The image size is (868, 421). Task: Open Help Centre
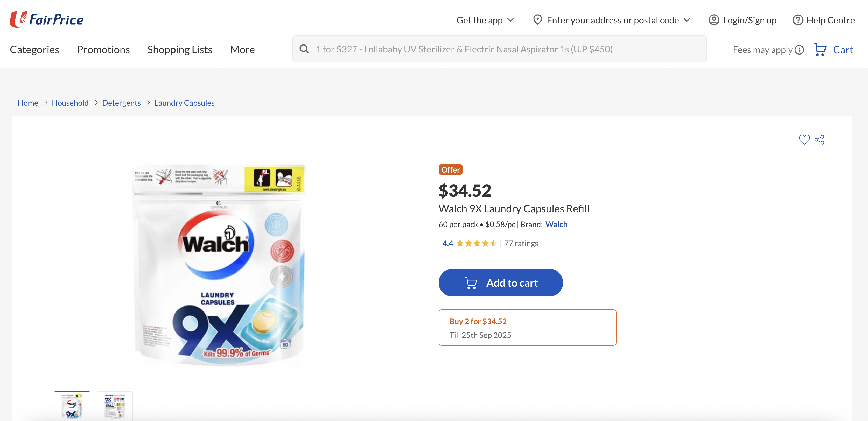tap(823, 20)
